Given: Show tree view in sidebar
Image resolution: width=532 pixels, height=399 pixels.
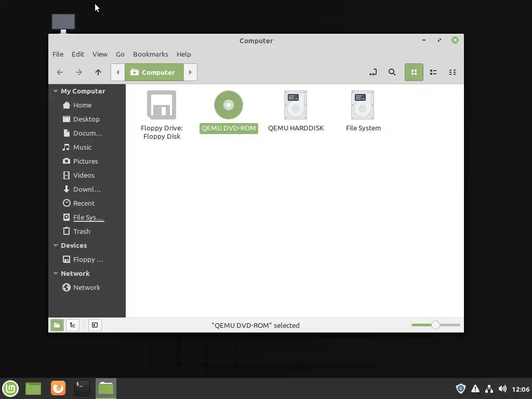Looking at the screenshot, I should click(73, 325).
